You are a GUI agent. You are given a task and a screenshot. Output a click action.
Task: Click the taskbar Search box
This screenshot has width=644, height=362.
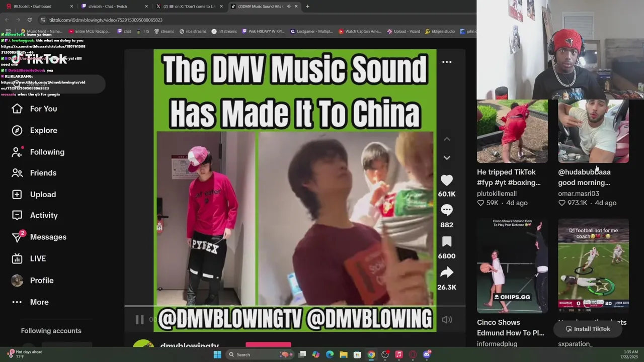click(259, 354)
